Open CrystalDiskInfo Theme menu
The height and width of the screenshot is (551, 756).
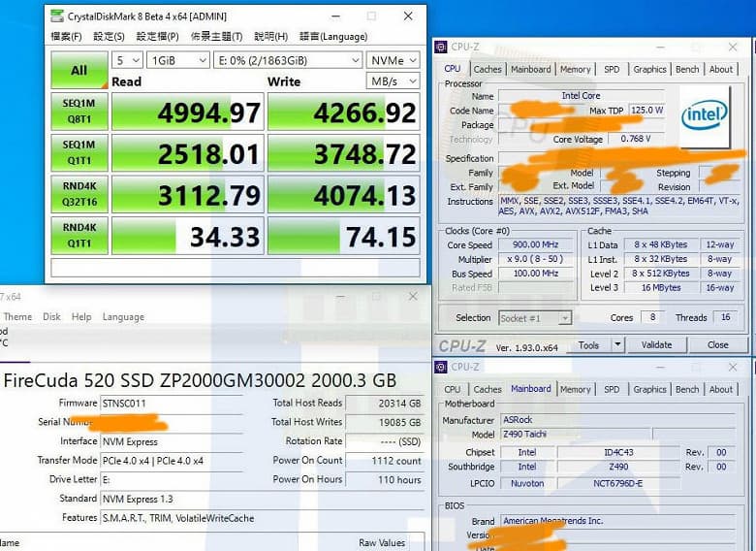[x=17, y=316]
